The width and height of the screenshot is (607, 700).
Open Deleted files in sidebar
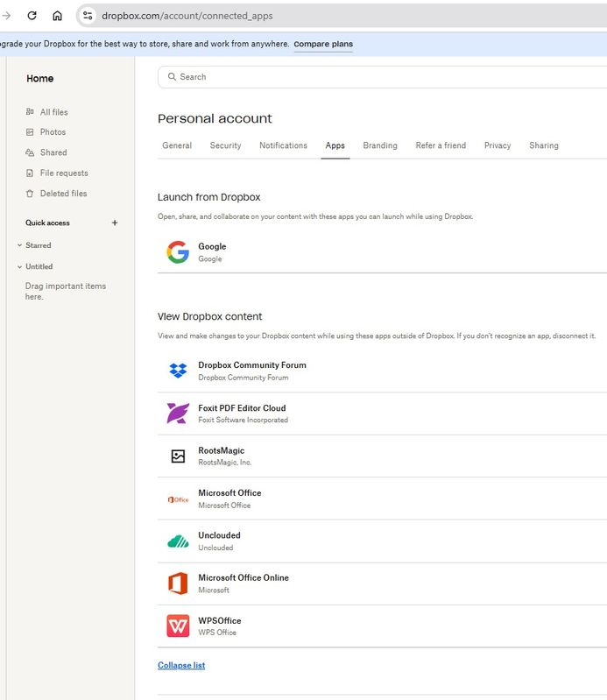coord(63,194)
